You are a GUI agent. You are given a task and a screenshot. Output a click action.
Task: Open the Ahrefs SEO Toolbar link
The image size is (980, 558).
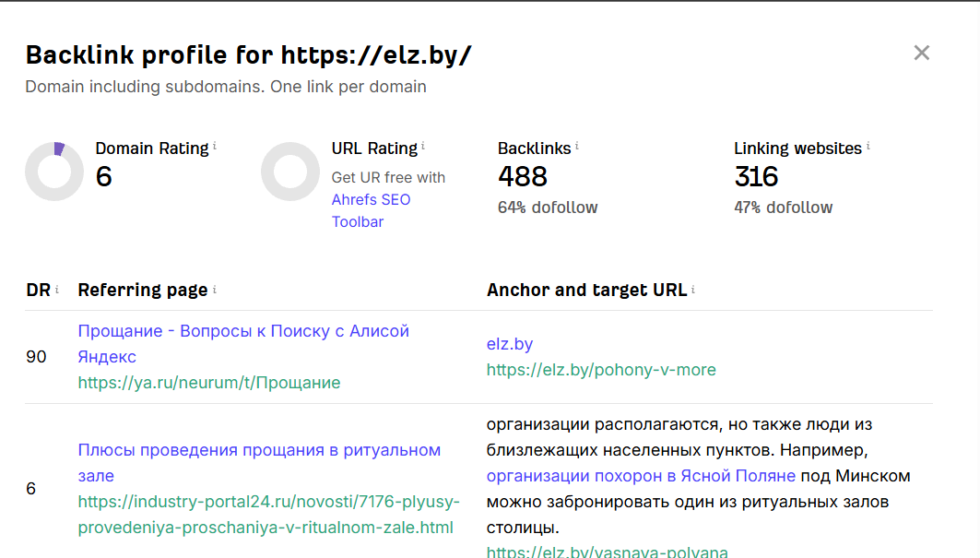click(371, 211)
